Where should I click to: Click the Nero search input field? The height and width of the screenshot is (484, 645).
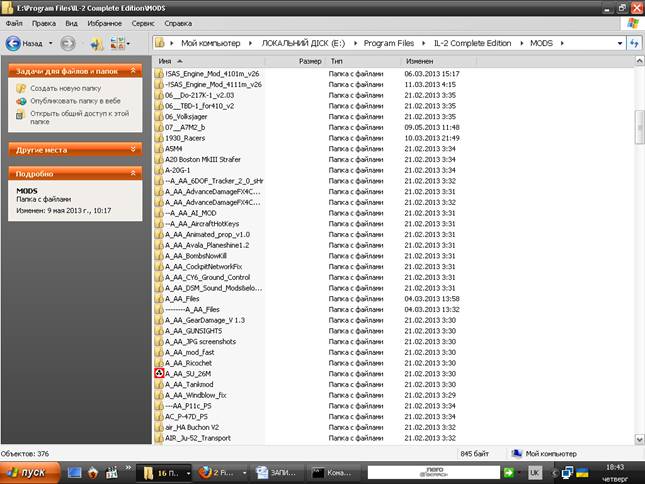pyautogui.click(x=434, y=472)
